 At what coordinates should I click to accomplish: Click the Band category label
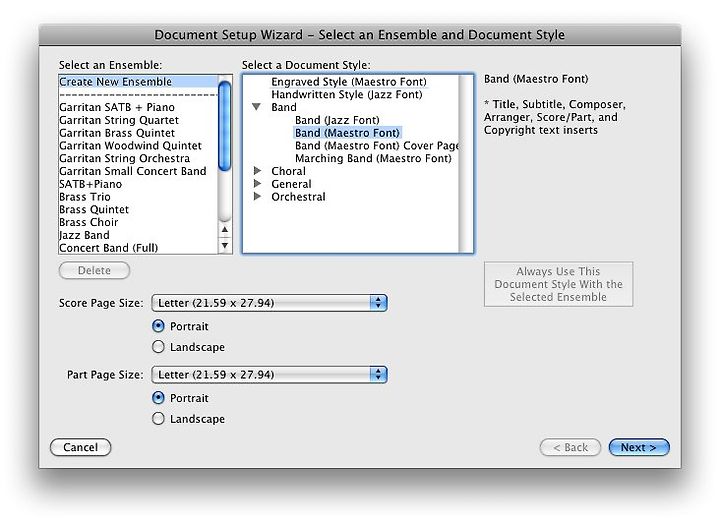tap(284, 107)
